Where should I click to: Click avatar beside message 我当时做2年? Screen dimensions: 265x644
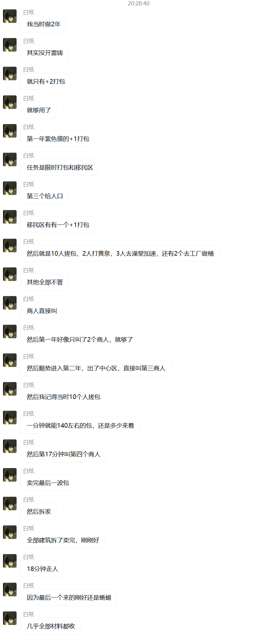pyautogui.click(x=10, y=16)
